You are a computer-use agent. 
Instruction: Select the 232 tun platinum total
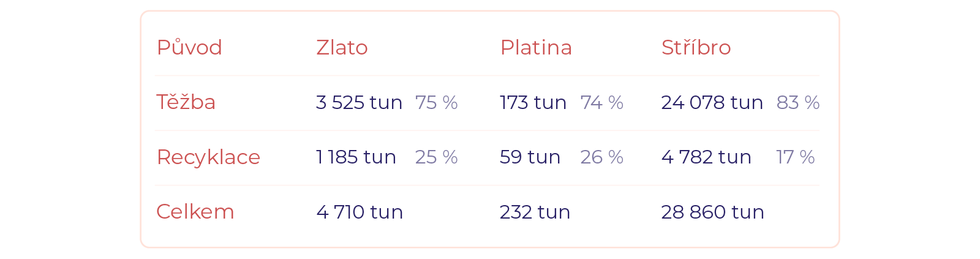coord(535,212)
